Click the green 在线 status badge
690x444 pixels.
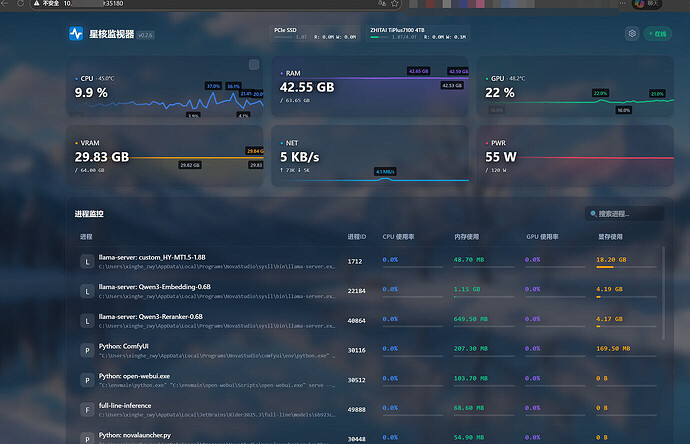point(657,34)
